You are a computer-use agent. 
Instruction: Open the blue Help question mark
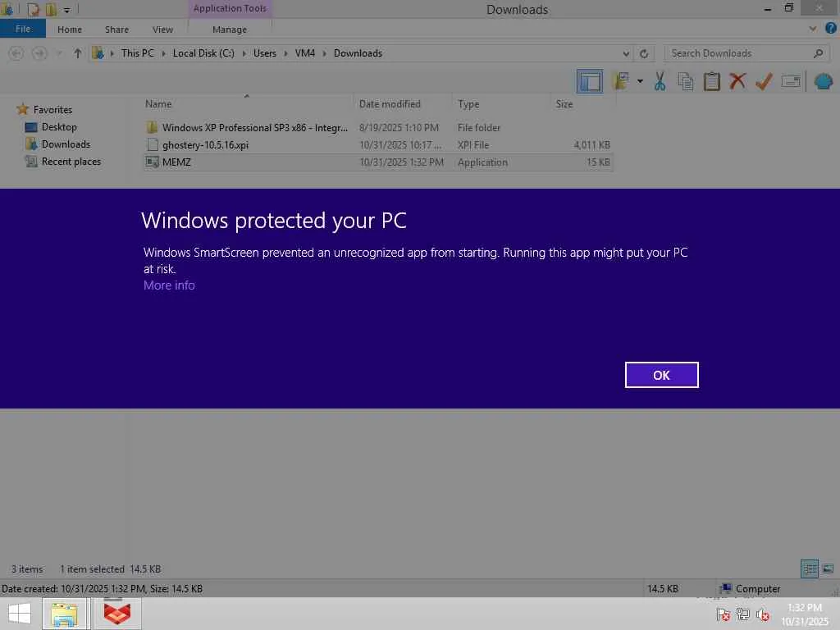tap(830, 29)
